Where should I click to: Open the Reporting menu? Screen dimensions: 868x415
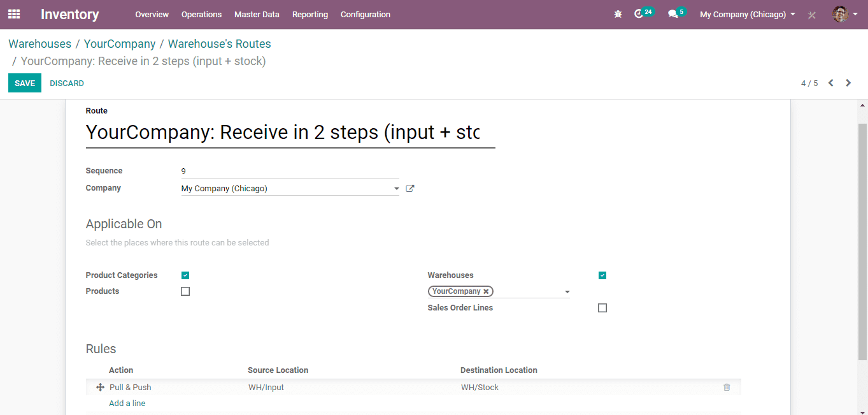pyautogui.click(x=310, y=14)
